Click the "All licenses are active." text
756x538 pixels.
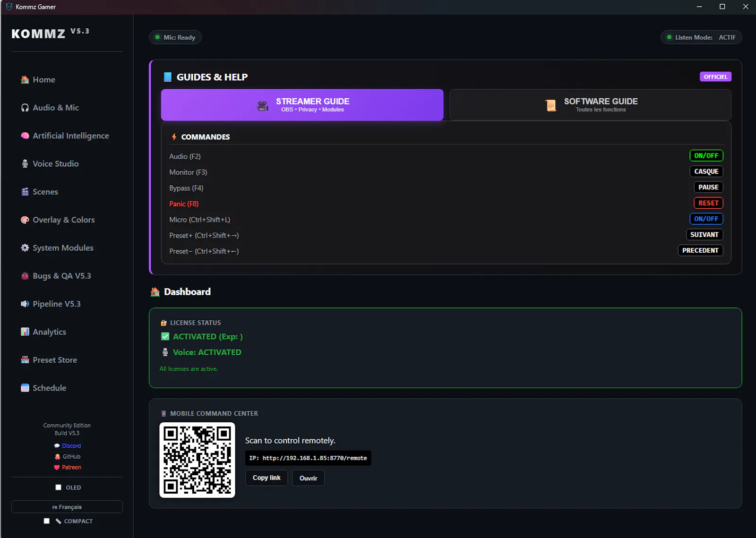189,369
